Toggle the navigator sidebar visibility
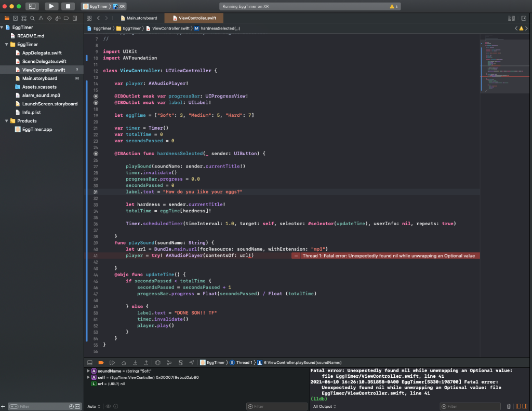Viewport: 532px width, 411px height. click(32, 6)
